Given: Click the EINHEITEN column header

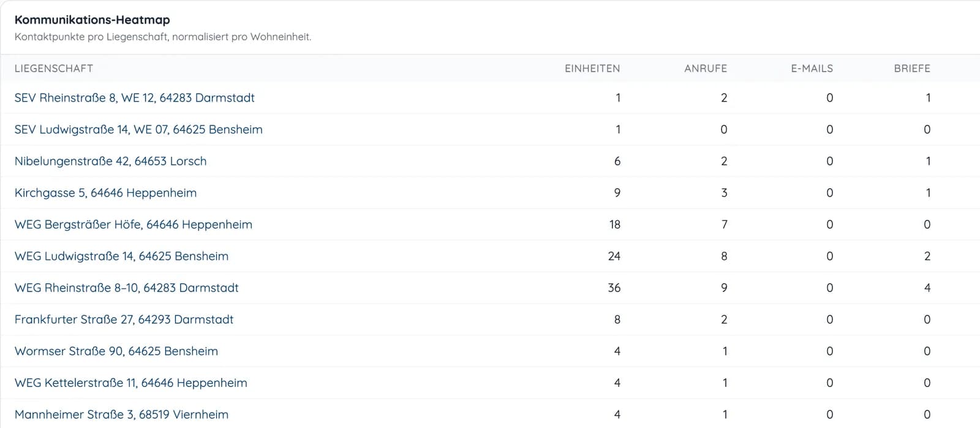Looking at the screenshot, I should [592, 69].
